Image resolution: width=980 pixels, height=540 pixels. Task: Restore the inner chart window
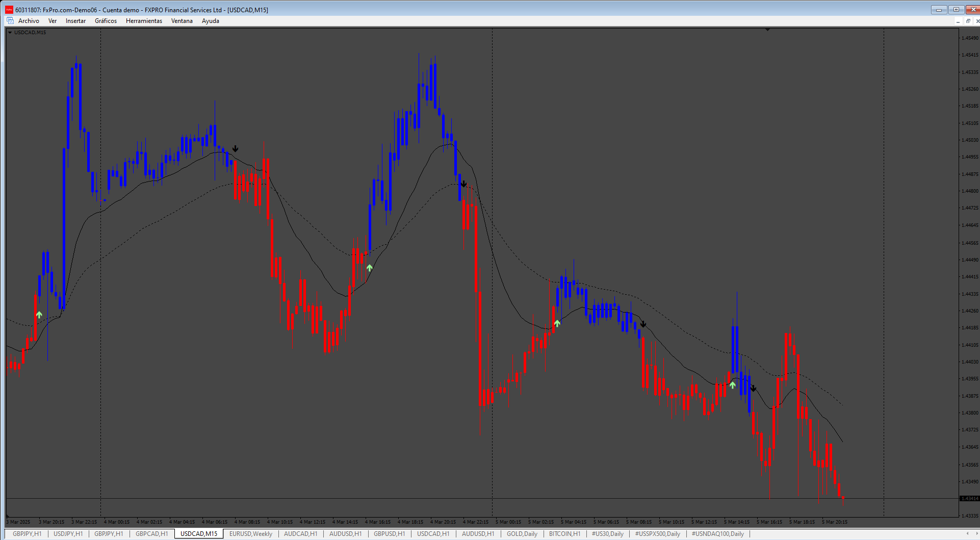click(968, 21)
